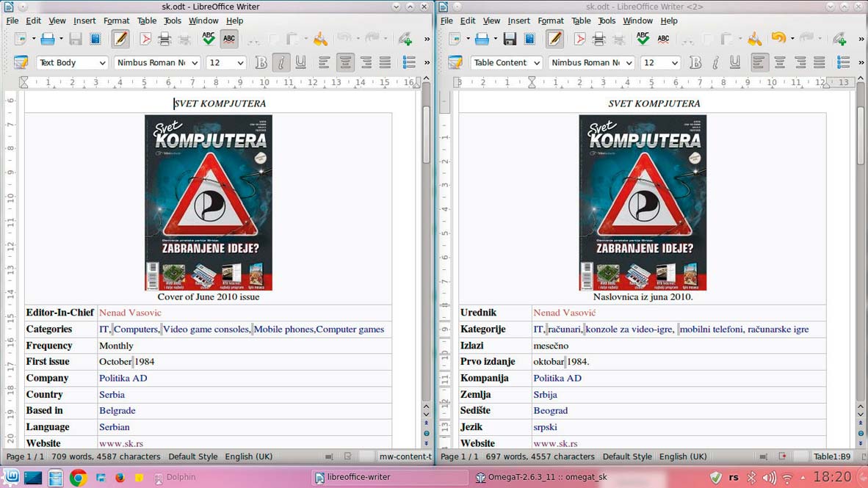Open File menu in right window
The height and width of the screenshot is (488, 868).
(x=446, y=21)
